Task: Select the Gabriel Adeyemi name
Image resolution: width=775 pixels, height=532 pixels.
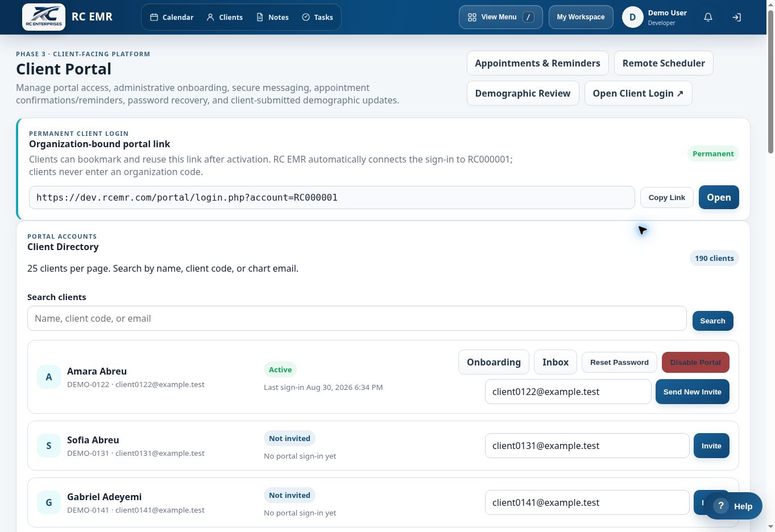Action: tap(104, 497)
